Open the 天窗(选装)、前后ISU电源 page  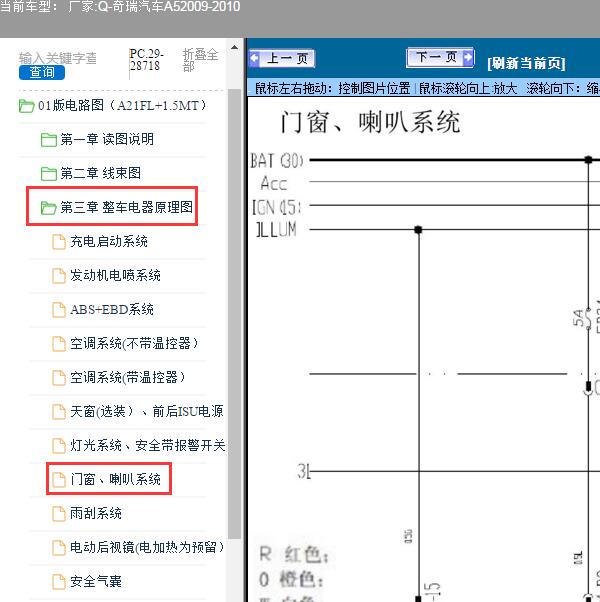click(x=147, y=412)
